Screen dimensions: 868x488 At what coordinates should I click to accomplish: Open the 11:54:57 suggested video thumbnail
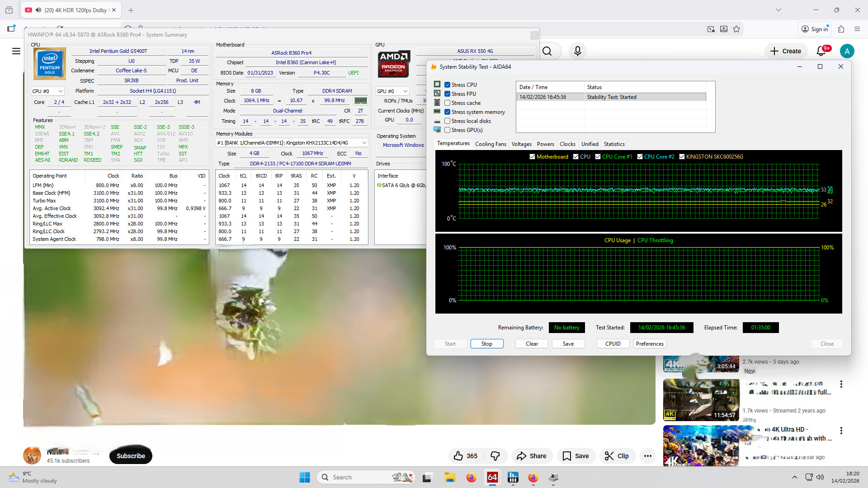701,400
